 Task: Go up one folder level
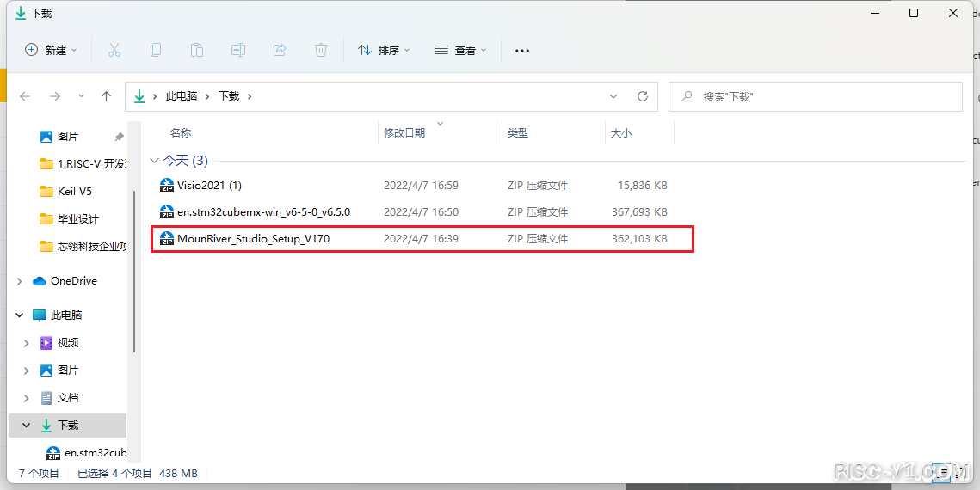click(106, 96)
